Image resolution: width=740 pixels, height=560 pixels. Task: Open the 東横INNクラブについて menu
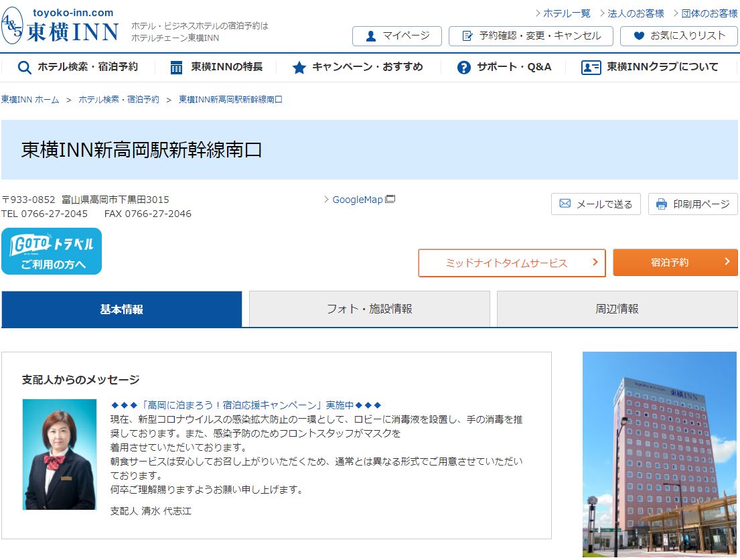[650, 68]
